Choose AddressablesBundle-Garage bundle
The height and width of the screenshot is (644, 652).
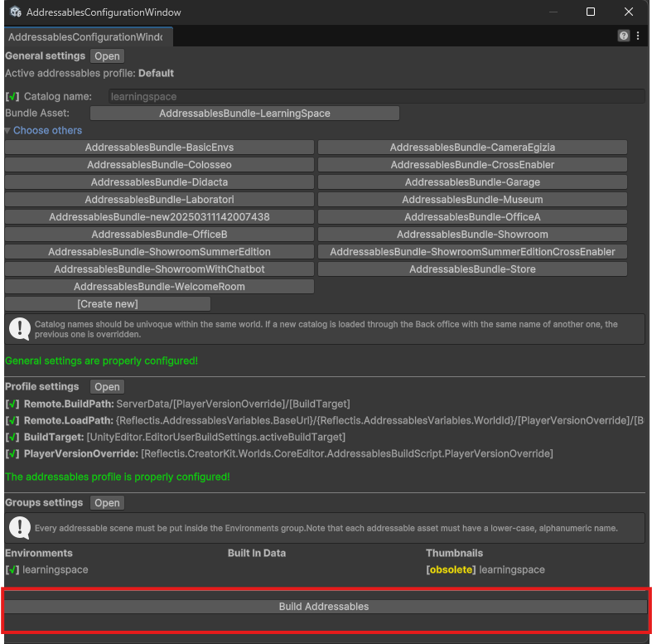(x=472, y=182)
